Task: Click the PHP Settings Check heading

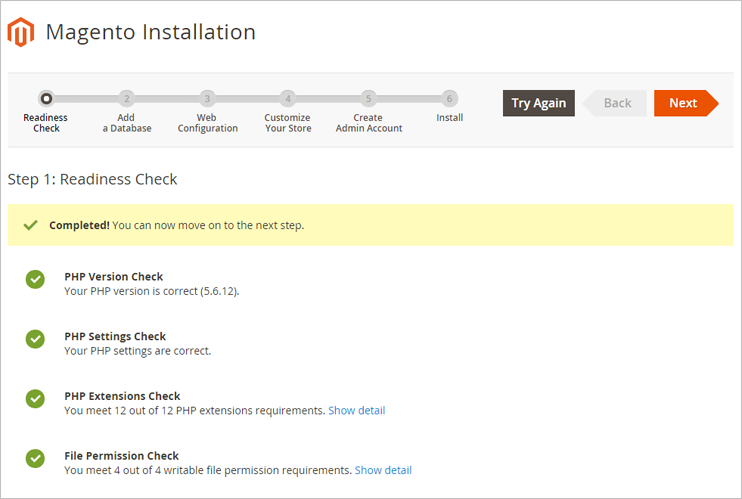Action: (x=115, y=336)
